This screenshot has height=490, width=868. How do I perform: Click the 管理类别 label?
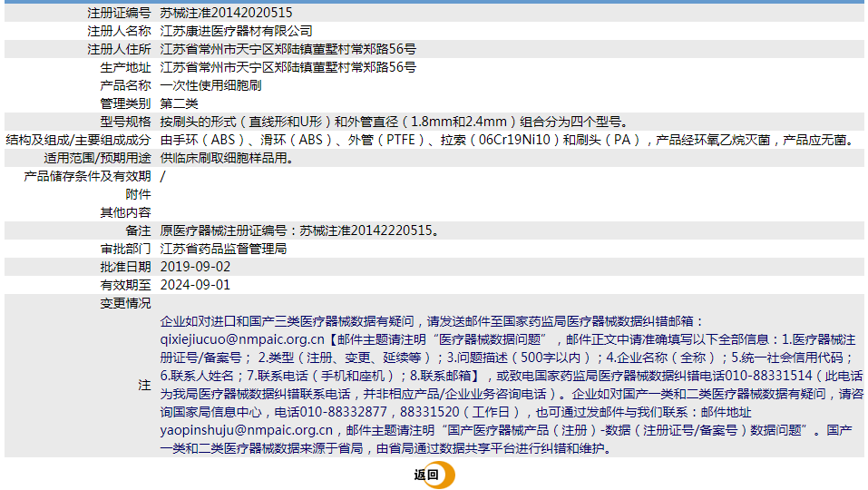(x=126, y=103)
